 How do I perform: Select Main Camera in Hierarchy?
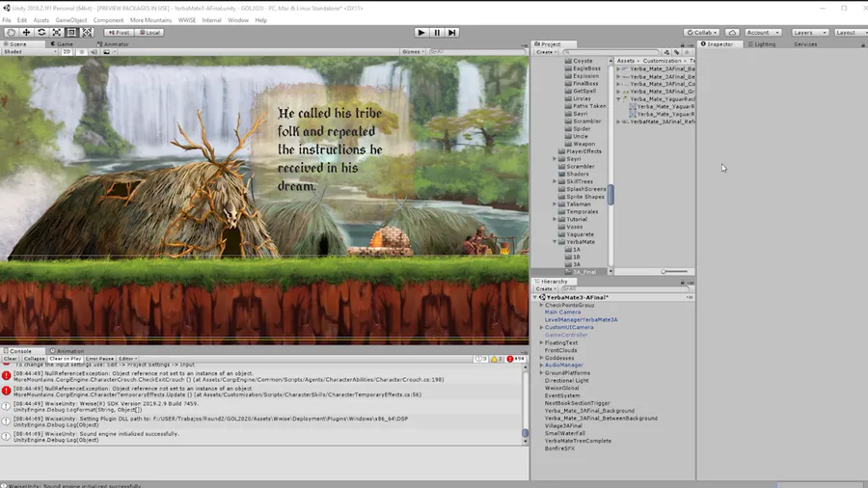click(562, 312)
